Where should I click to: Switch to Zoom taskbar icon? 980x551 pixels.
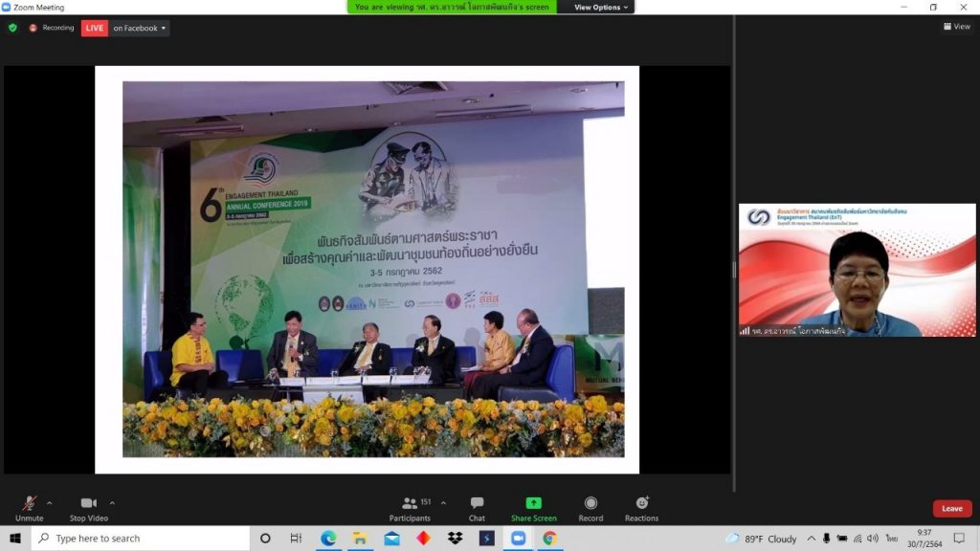[518, 538]
